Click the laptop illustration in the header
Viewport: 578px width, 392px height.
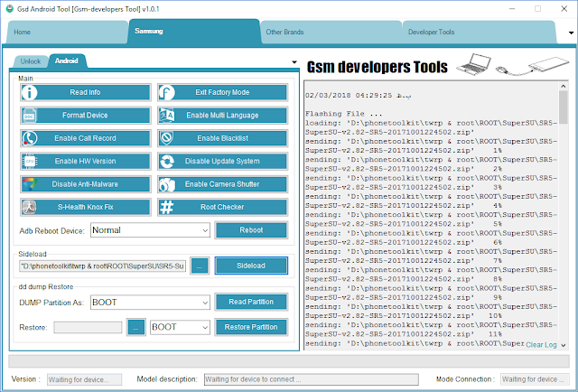473,64
